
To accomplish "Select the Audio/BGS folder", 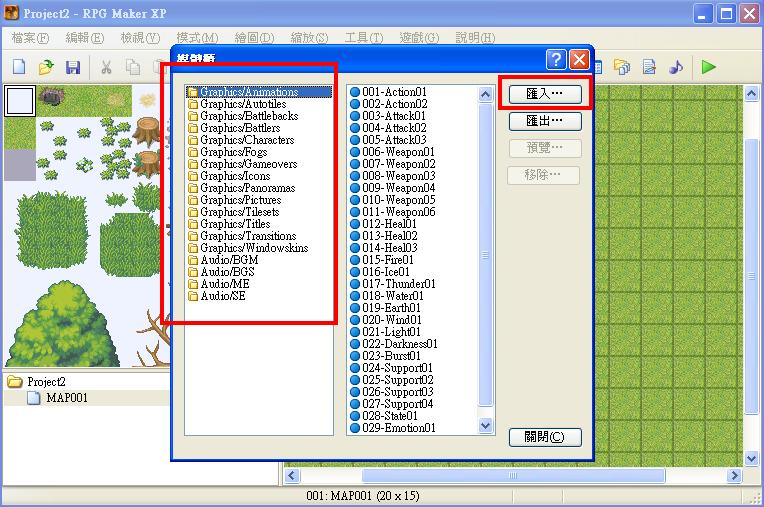I will 221,272.
